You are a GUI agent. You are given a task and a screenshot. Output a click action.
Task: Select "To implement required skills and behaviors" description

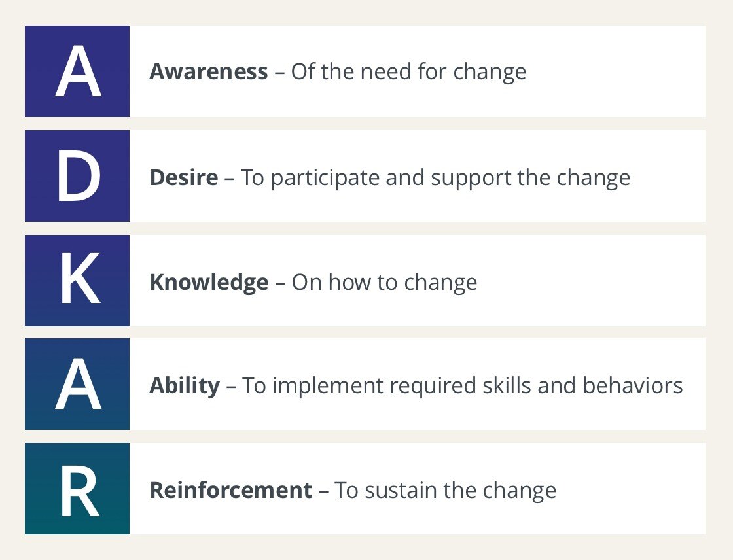point(462,385)
